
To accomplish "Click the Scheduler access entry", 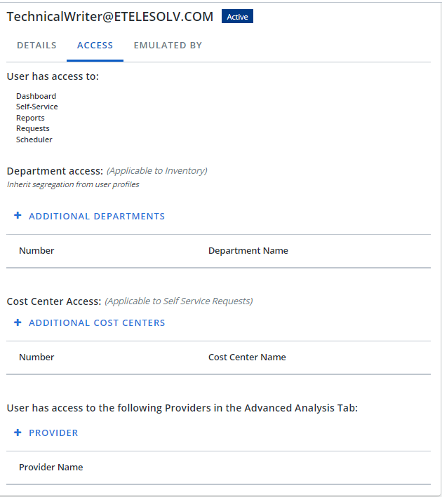I will click(34, 139).
